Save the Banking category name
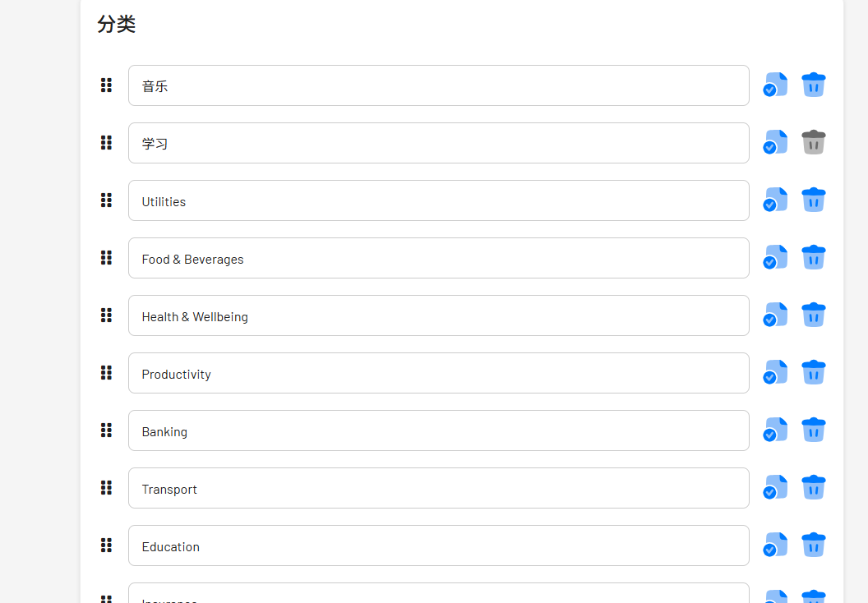The height and width of the screenshot is (603, 868). 775,430
